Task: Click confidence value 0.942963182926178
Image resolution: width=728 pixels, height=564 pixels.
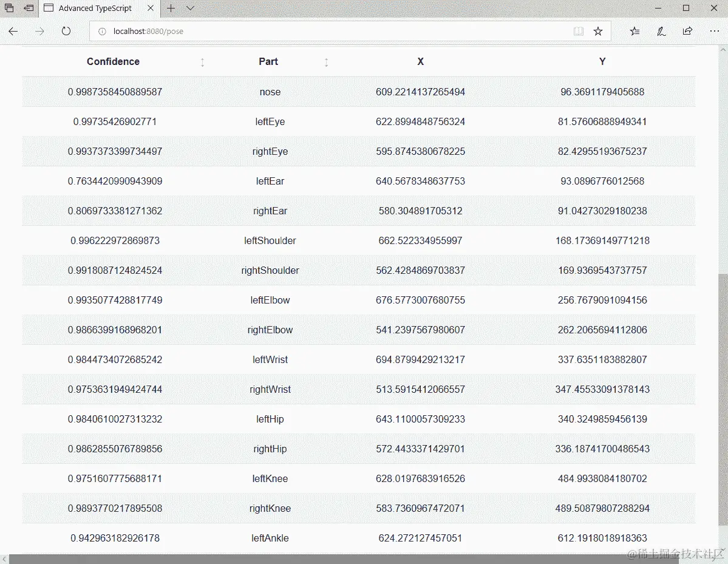Action: tap(115, 537)
